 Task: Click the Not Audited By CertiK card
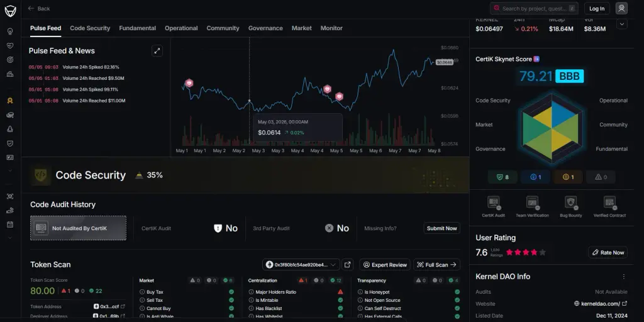(78, 228)
